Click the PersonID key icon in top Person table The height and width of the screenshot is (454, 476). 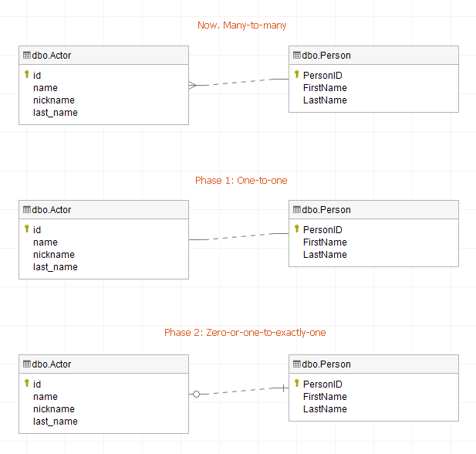pos(297,75)
